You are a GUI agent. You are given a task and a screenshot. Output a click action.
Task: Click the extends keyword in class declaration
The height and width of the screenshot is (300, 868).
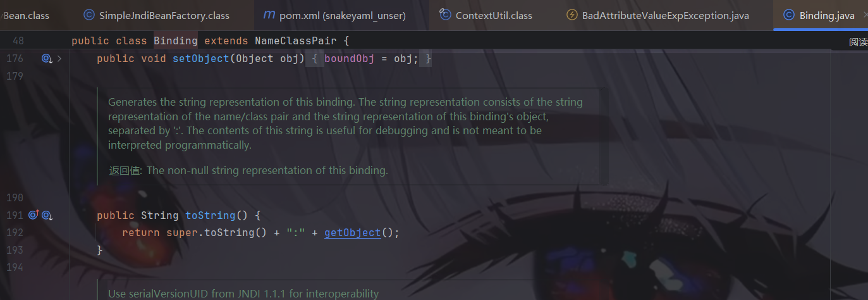[x=226, y=41]
